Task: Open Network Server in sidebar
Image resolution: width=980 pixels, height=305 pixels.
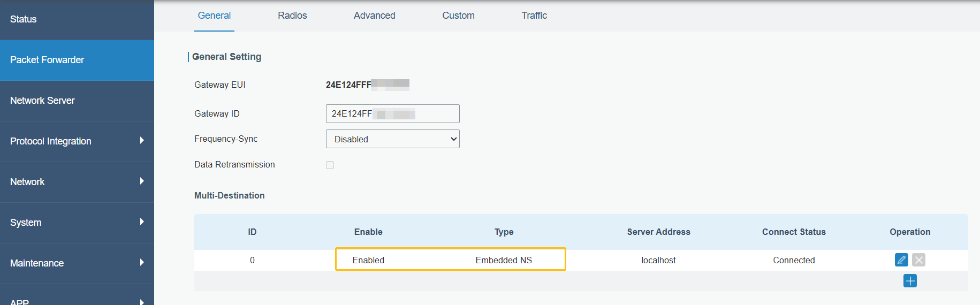Action: (77, 101)
